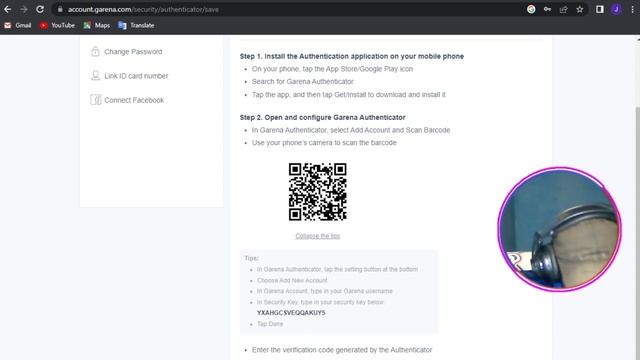This screenshot has height=360, width=640.
Task: Select Link ID card number in sidebar
Action: pyautogui.click(x=136, y=76)
